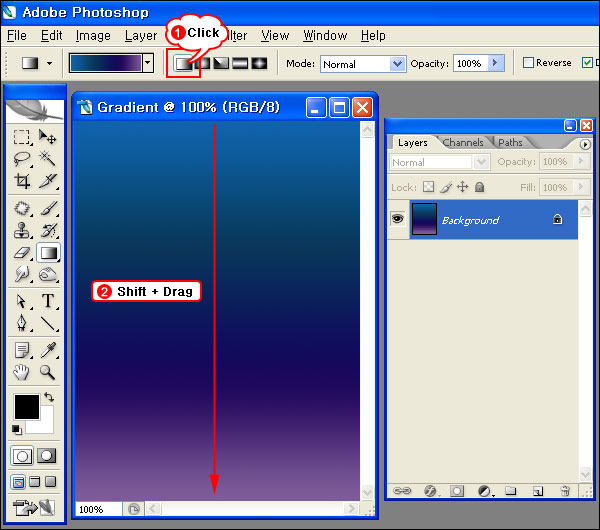This screenshot has height=530, width=600.
Task: Open the Document info popup in status bar
Action: 134,509
